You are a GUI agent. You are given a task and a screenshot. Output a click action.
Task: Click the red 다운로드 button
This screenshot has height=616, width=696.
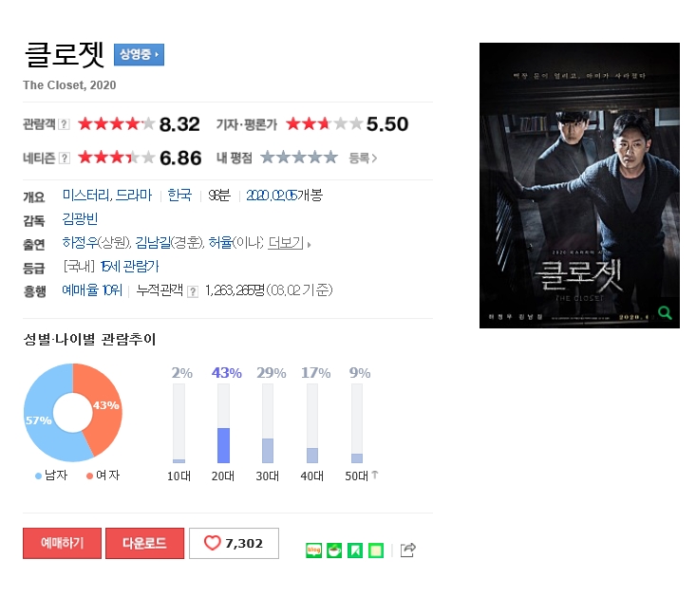pos(144,543)
